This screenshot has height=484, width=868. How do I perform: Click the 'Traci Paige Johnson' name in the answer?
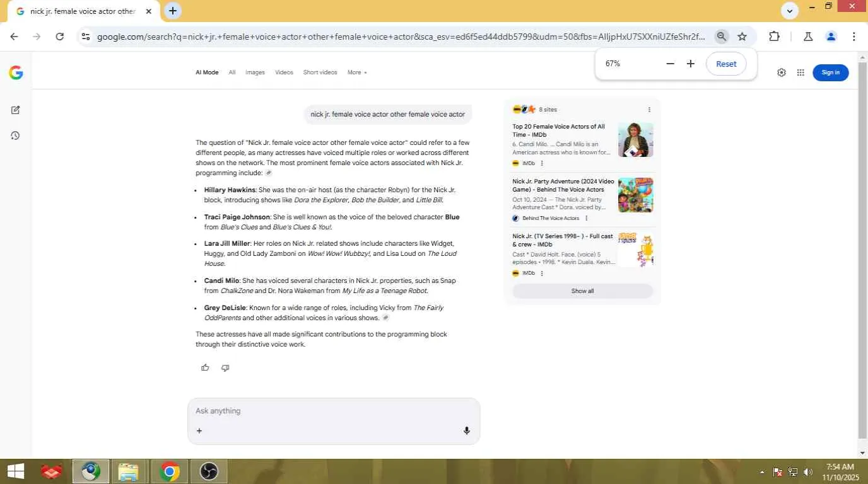(237, 217)
